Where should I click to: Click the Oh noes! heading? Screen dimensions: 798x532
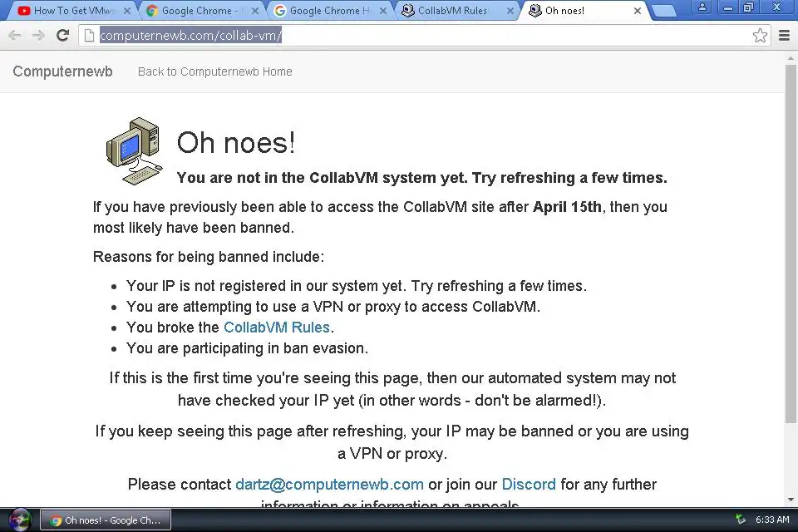click(x=236, y=142)
